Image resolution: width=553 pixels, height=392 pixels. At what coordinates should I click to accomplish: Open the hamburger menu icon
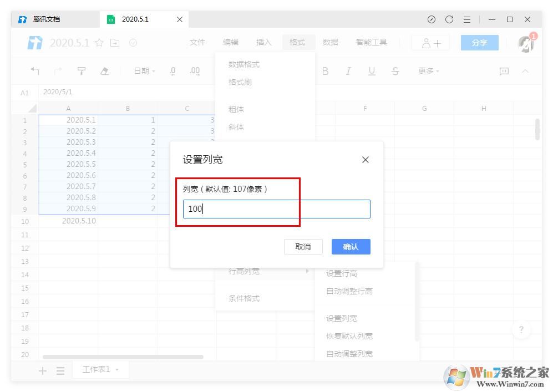coord(467,19)
